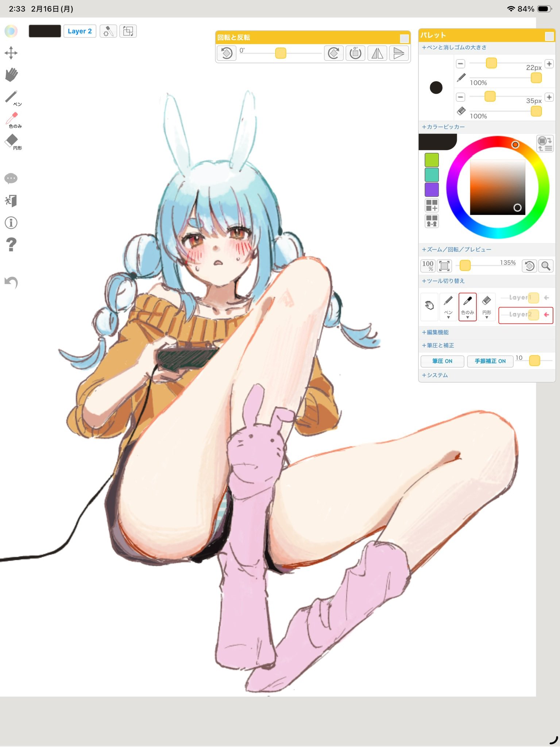This screenshot has height=747, width=560.
Task: Decrease eraser size with minus button
Action: (461, 97)
